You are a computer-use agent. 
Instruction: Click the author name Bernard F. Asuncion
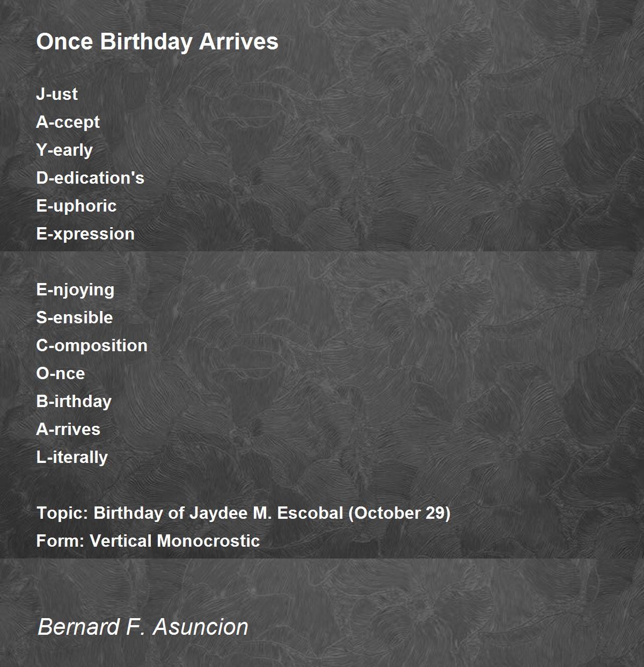point(143,627)
